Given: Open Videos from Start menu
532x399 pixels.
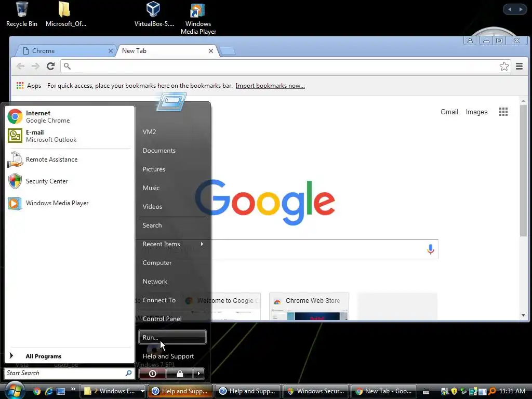Looking at the screenshot, I should pos(172,206).
